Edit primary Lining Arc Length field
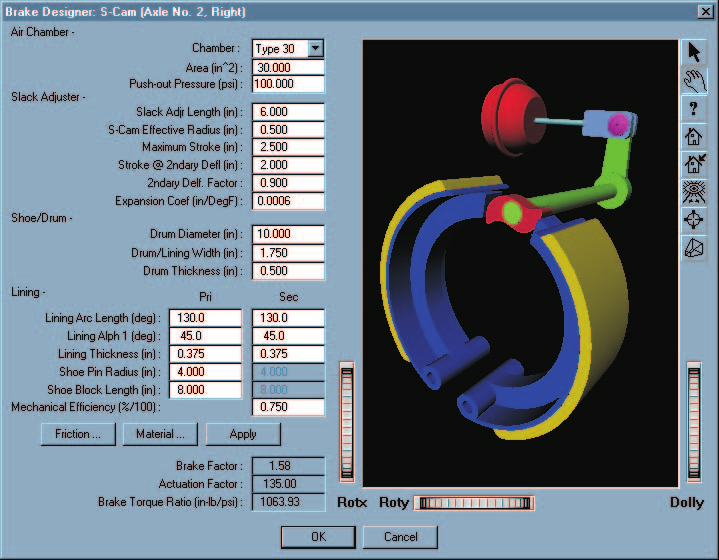Viewport: 719px width, 560px height. [x=205, y=318]
